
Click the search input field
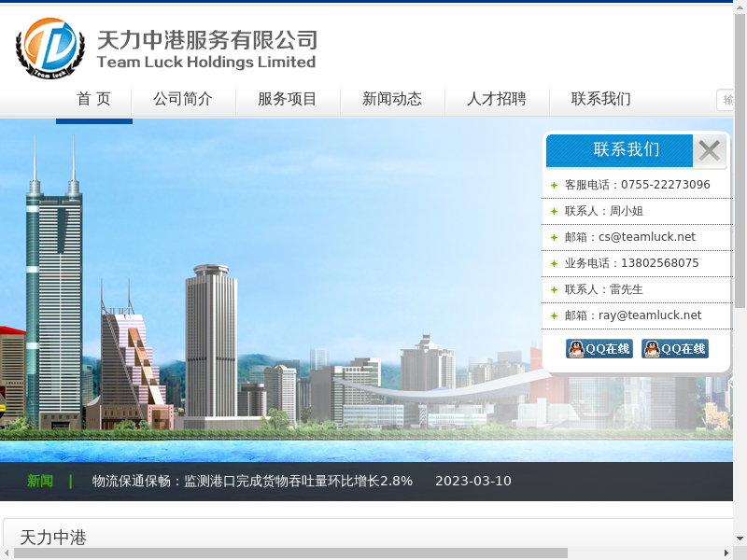(x=726, y=100)
